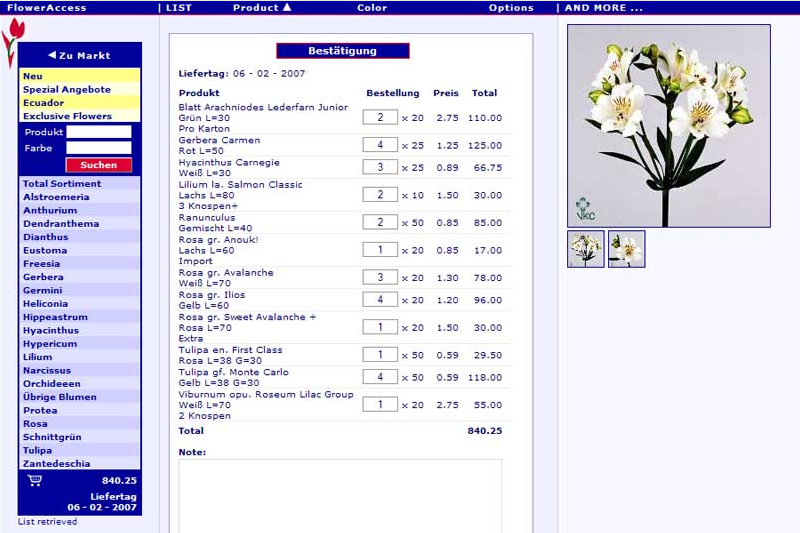
Task: Expand the AND MORE menu
Action: [603, 8]
